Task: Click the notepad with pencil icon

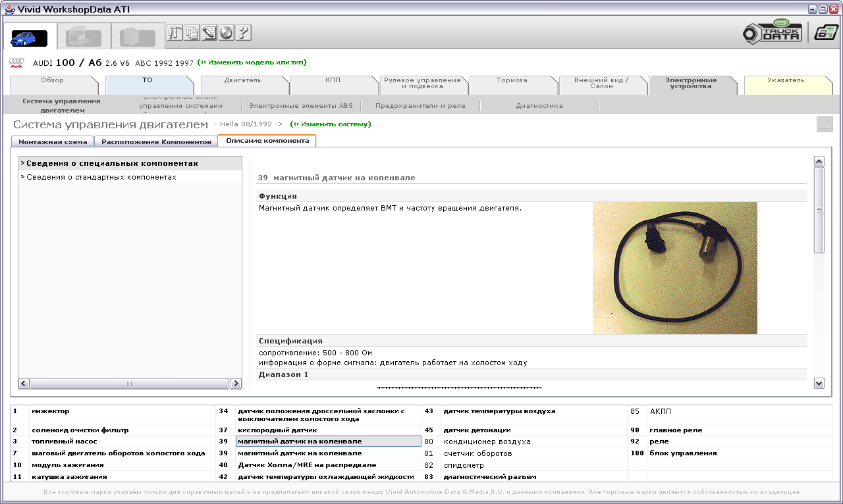Action: 209,32
